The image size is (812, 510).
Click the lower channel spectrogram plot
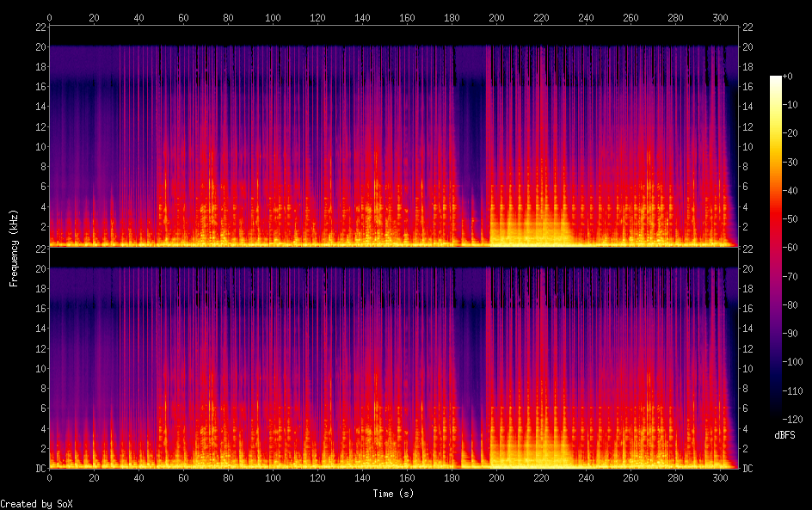pos(394,359)
